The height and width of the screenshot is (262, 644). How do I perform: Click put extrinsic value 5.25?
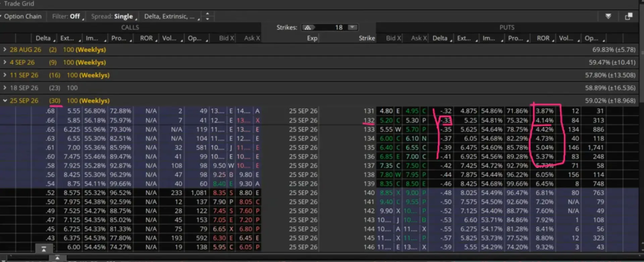tap(470, 120)
